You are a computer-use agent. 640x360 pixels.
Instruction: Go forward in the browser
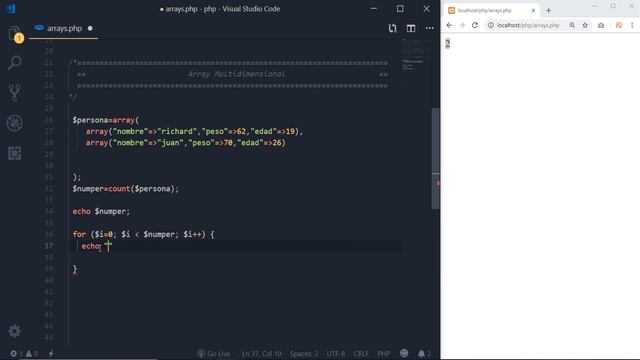[462, 25]
